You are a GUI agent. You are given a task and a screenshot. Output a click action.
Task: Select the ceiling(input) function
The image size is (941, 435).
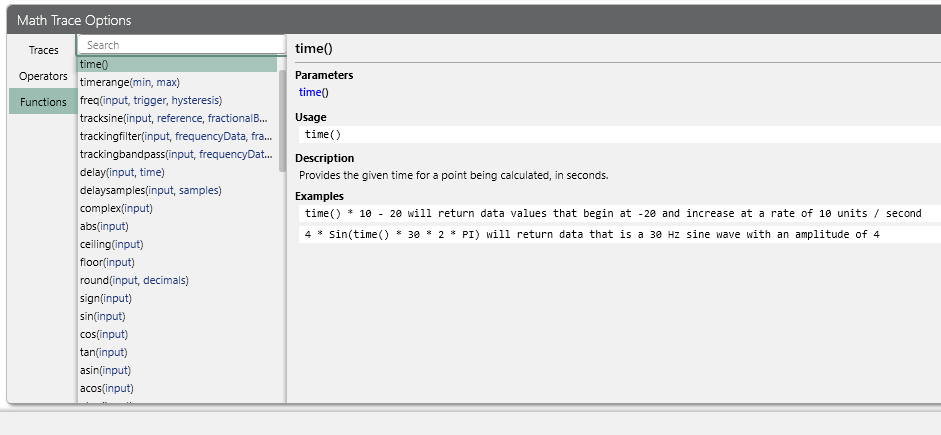111,244
